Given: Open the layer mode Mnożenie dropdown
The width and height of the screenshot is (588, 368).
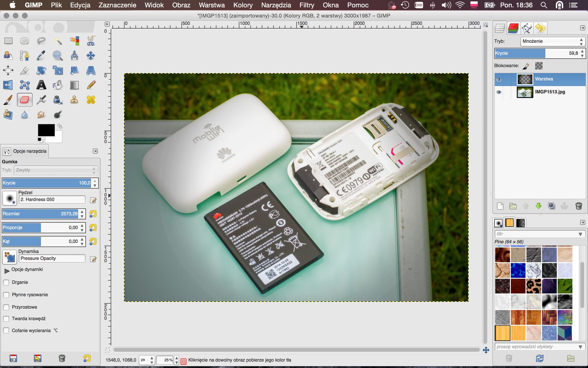Looking at the screenshot, I should click(553, 41).
